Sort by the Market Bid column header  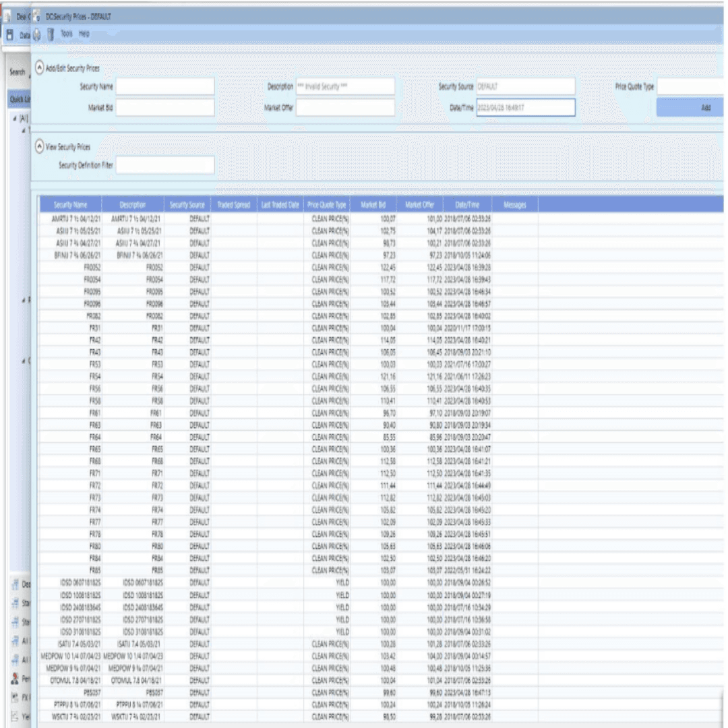(x=373, y=205)
